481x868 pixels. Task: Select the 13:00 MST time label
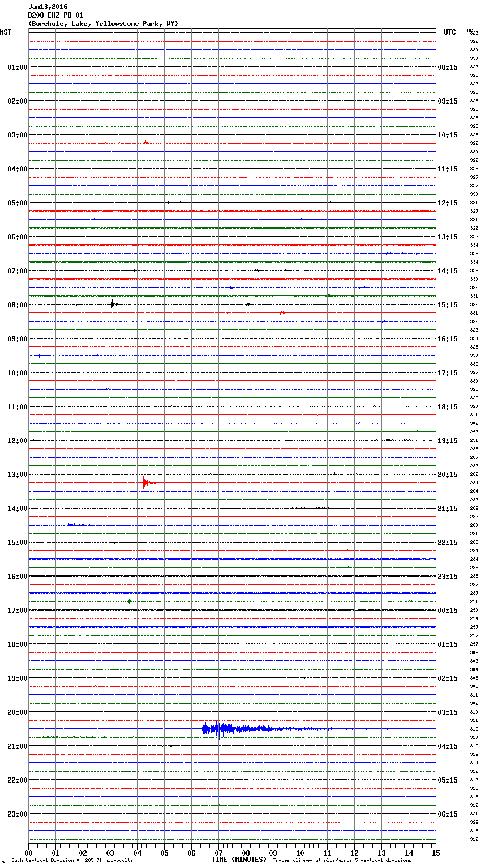(18, 475)
